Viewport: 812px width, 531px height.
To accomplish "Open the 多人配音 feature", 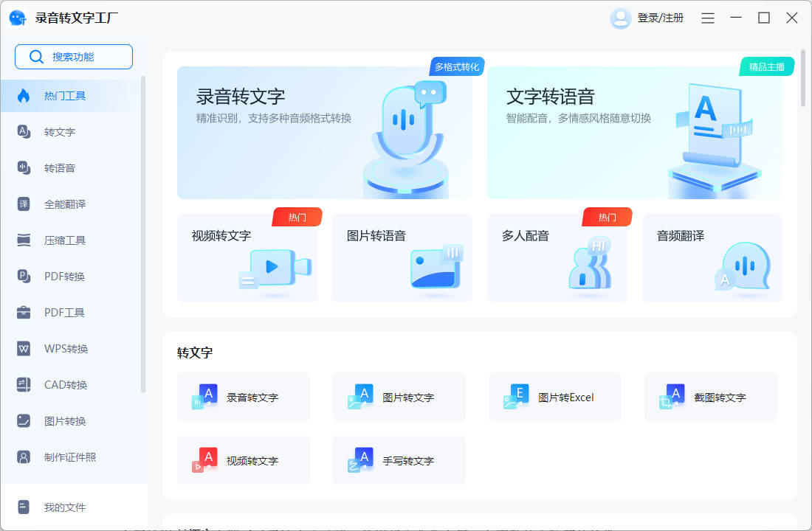I will (x=557, y=258).
